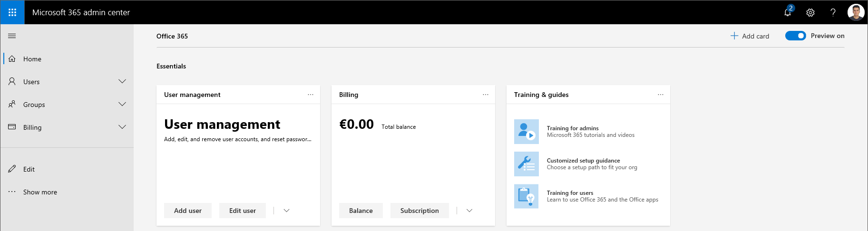Click the Edit user button
This screenshot has height=231, width=868.
[x=243, y=211]
